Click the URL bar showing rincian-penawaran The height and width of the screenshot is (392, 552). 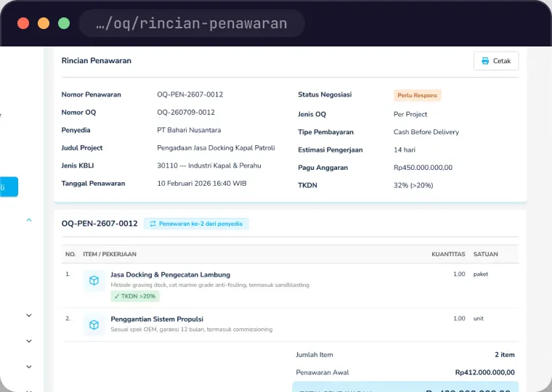192,23
